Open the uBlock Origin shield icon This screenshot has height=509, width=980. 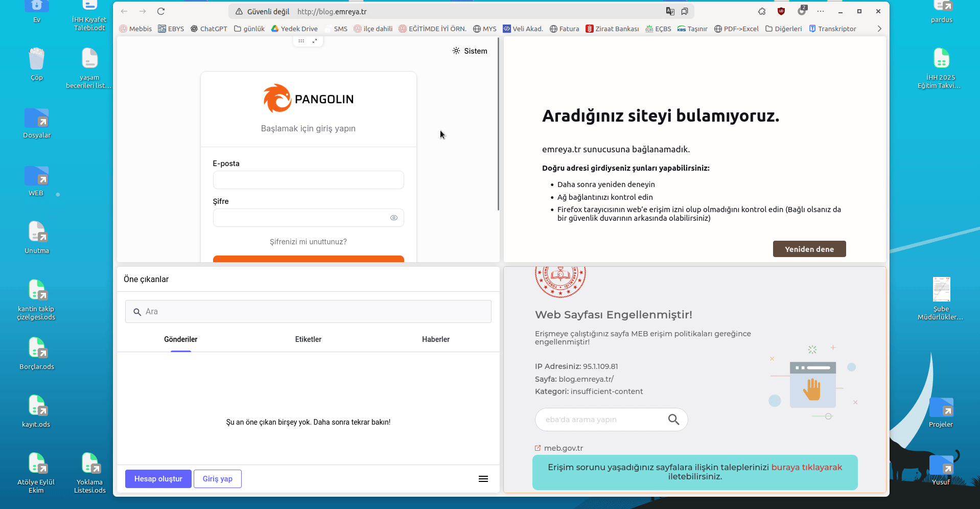(x=781, y=11)
